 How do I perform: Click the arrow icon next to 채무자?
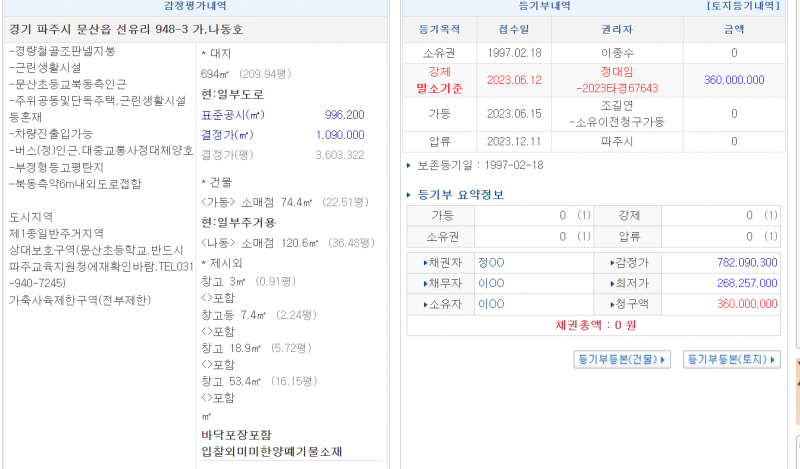point(424,283)
